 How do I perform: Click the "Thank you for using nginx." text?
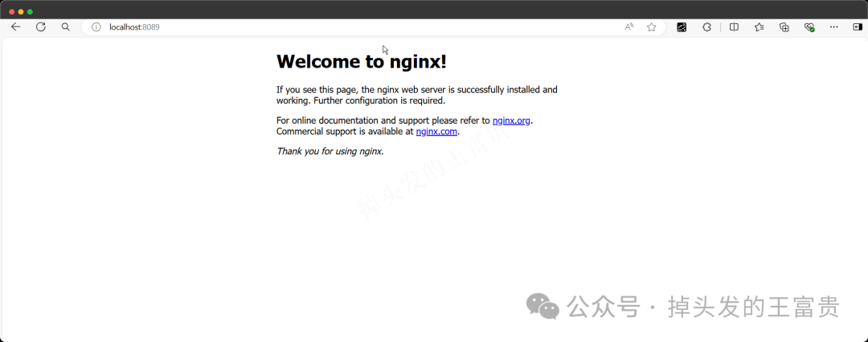(x=330, y=151)
